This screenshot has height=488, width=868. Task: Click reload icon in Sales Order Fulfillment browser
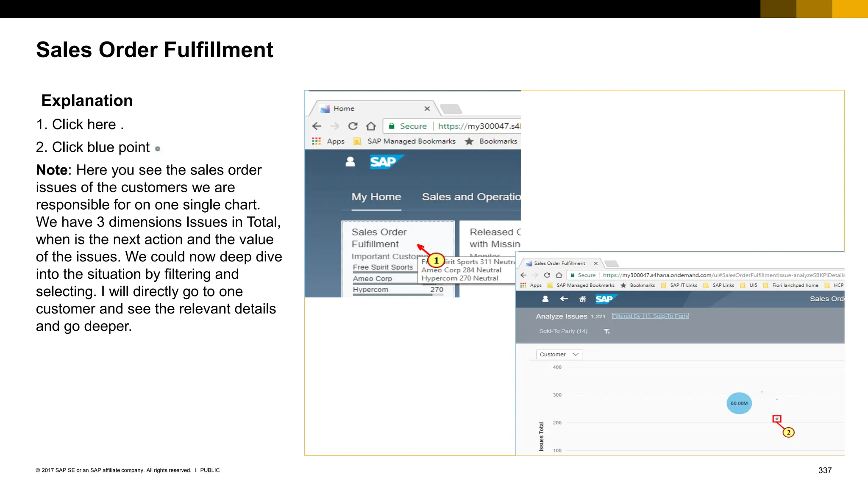coord(547,275)
